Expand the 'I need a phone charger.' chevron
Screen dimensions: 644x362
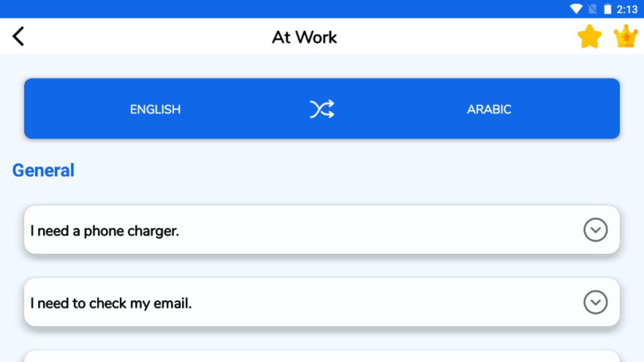click(x=596, y=230)
